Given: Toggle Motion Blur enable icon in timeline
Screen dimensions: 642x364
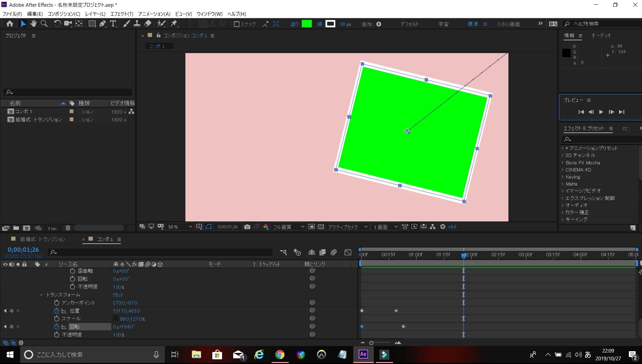Looking at the screenshot, I should tap(334, 252).
